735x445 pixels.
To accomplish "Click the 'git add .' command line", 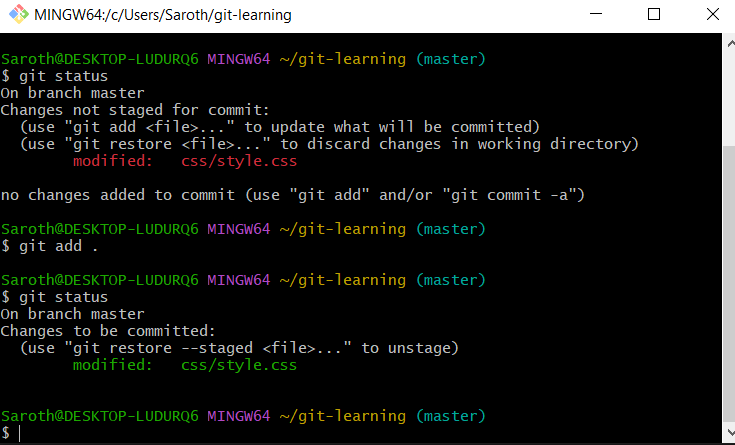I will [50, 246].
